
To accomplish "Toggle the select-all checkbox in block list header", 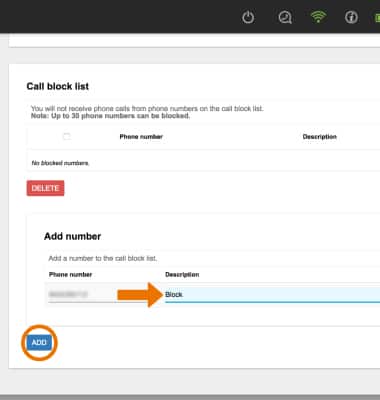I will 67,136.
